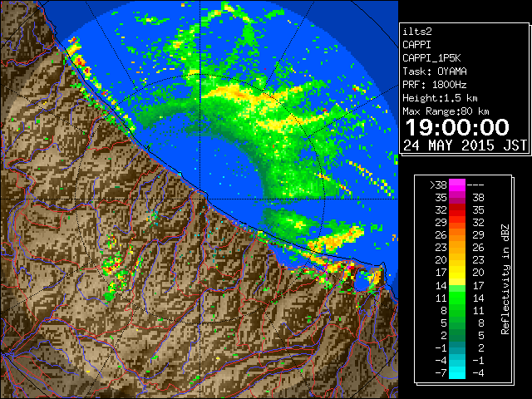Viewport: 532px width, 399px height.
Task: Select the Task: OYAMA line
Action: tap(435, 71)
